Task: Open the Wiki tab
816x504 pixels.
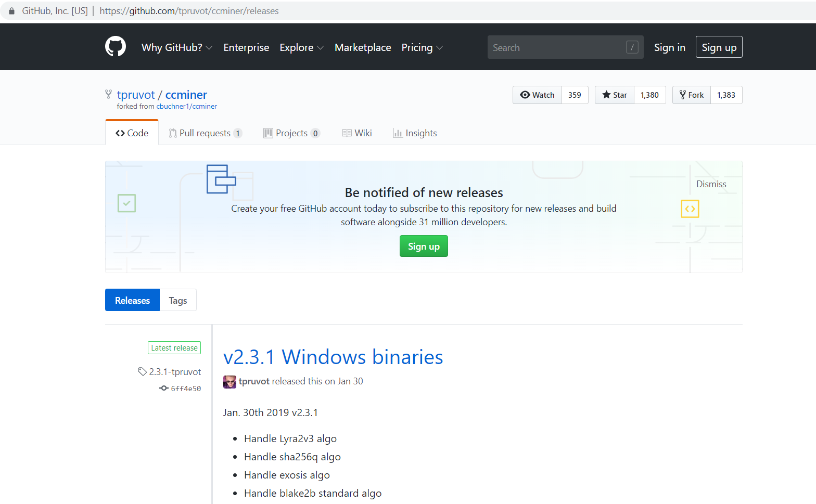Action: tap(357, 133)
